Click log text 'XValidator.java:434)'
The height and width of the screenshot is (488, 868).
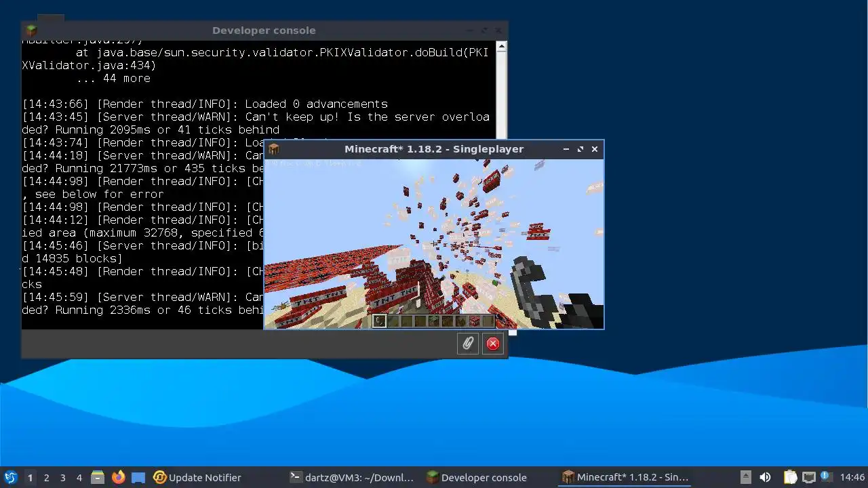(x=90, y=66)
